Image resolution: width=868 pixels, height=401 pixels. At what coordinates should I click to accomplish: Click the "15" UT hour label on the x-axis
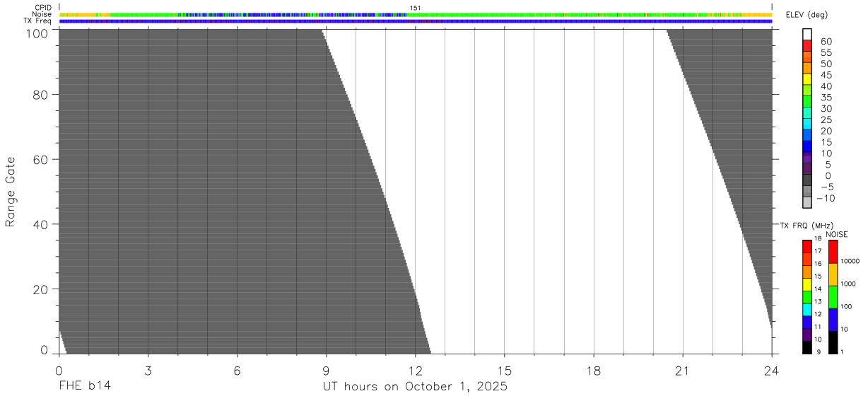[x=505, y=371]
